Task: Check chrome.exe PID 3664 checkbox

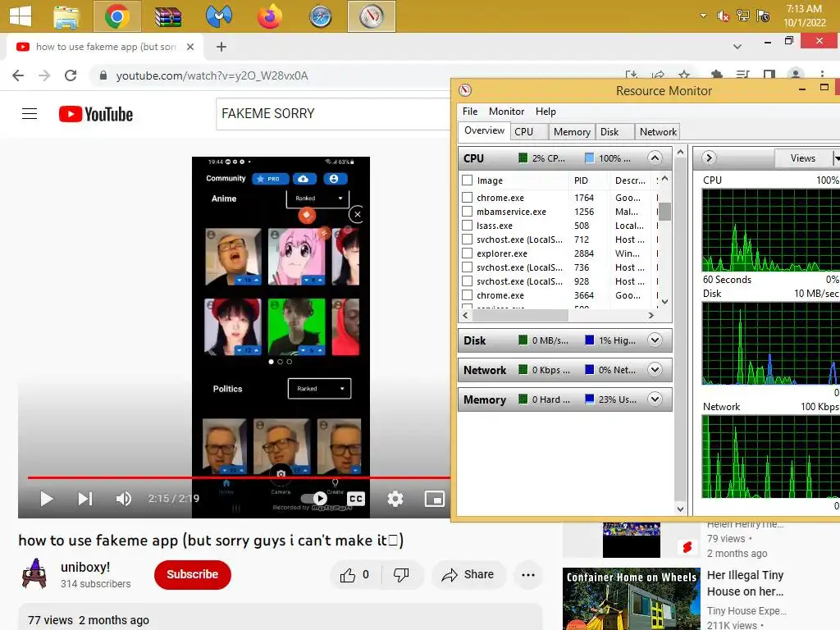Action: [467, 295]
